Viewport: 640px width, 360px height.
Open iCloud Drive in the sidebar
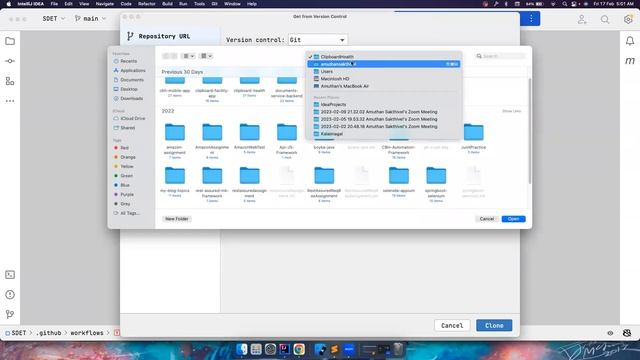[x=132, y=118]
